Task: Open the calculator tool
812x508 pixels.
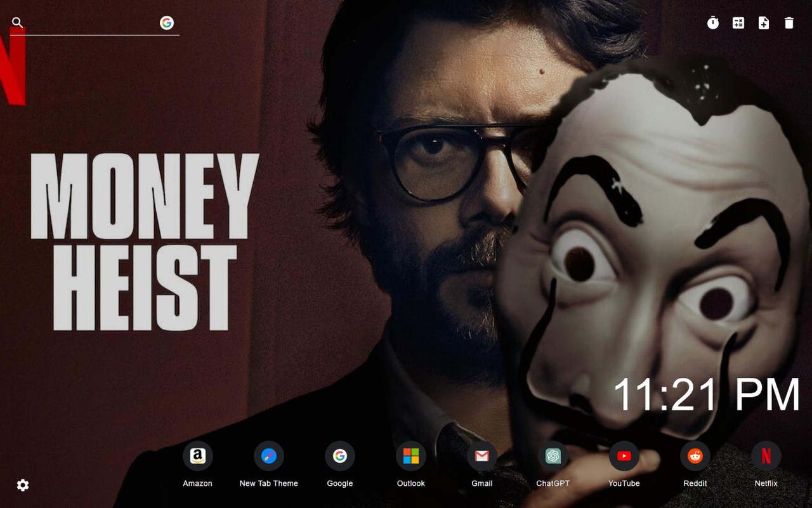Action: tap(738, 23)
